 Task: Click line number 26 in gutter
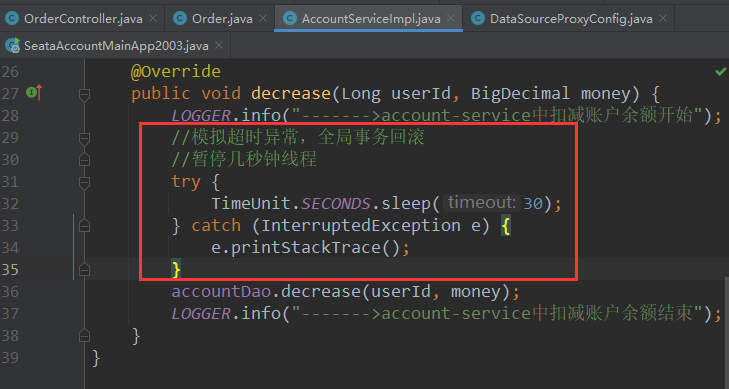click(x=10, y=72)
